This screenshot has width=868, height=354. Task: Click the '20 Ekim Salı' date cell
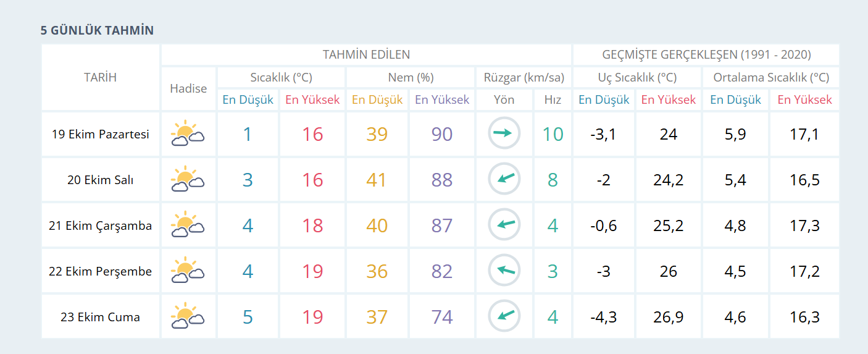click(101, 180)
